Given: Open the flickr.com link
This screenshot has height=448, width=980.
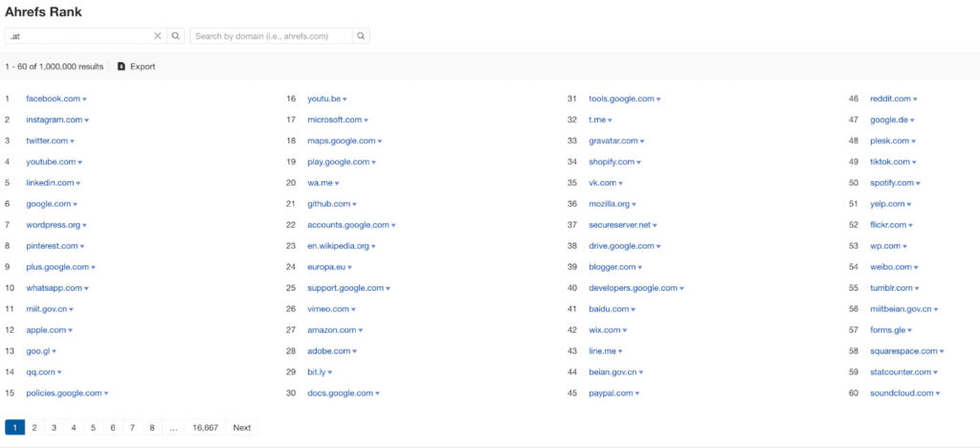Looking at the screenshot, I should [888, 225].
